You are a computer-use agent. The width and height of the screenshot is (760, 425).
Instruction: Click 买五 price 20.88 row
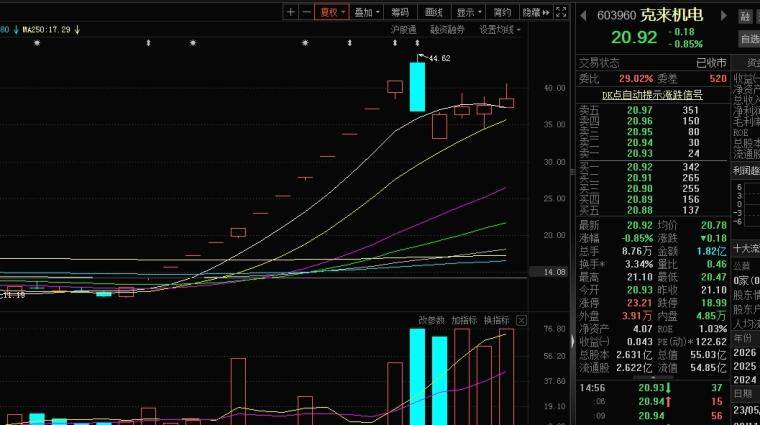click(652, 210)
